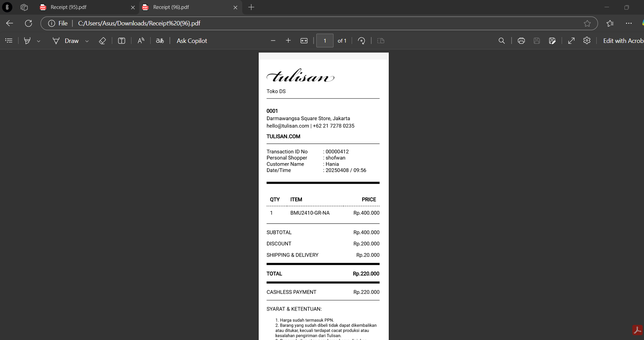
Task: Search within the PDF document
Action: pos(502,41)
